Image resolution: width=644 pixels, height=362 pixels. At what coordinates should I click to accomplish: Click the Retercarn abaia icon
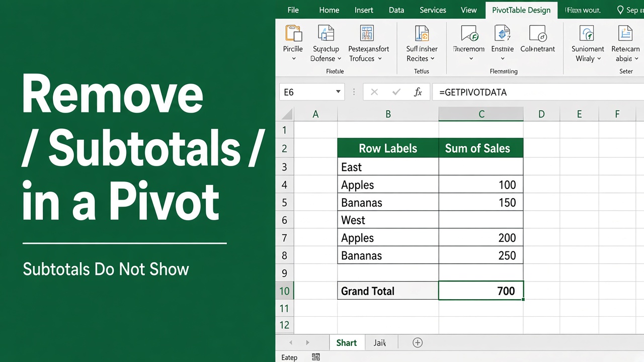pyautogui.click(x=625, y=33)
